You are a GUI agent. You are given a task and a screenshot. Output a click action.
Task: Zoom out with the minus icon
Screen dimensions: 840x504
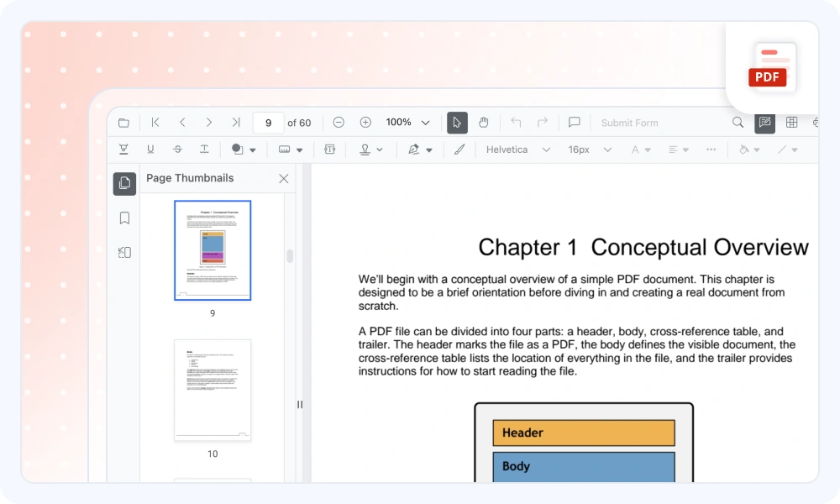click(x=339, y=123)
